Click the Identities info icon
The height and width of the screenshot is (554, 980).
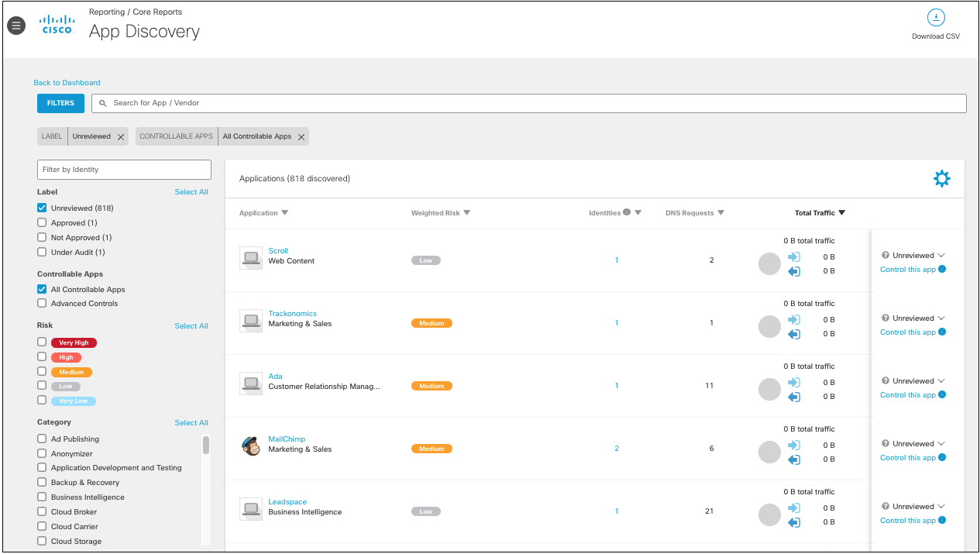(627, 212)
